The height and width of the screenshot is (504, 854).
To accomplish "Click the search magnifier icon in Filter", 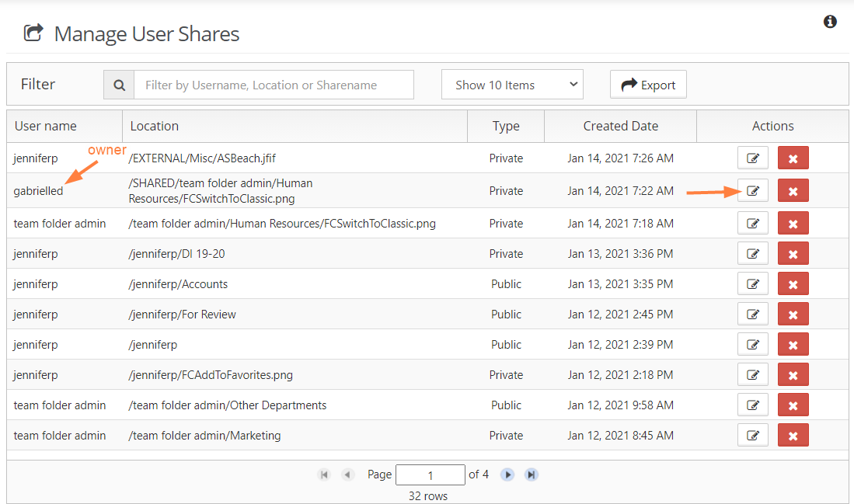I will [x=119, y=85].
